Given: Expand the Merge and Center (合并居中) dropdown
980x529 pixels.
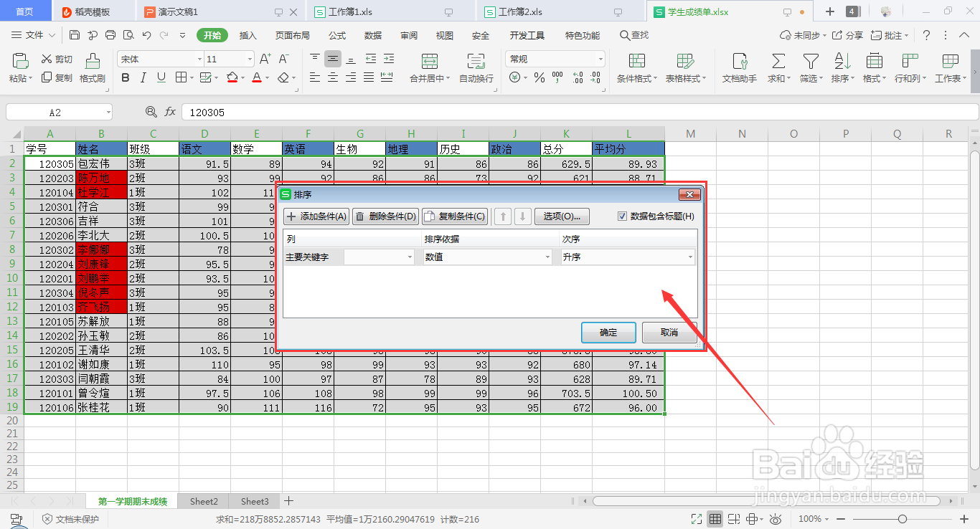Looking at the screenshot, I should 448,79.
